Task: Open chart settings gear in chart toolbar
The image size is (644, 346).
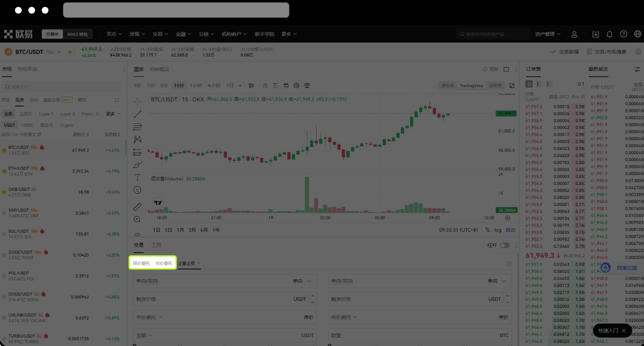Action: coord(296,85)
